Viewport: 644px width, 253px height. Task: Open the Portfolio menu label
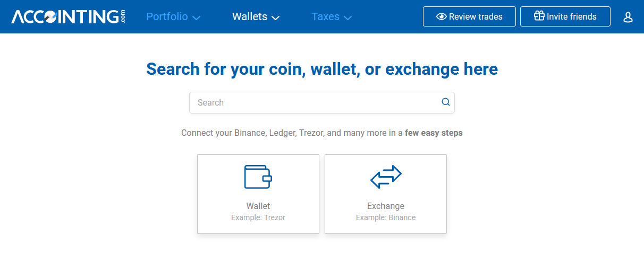pyautogui.click(x=167, y=16)
